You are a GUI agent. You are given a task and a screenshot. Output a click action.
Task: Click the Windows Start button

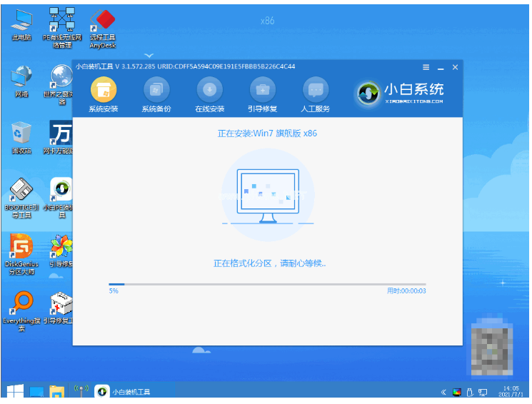[x=14, y=391]
